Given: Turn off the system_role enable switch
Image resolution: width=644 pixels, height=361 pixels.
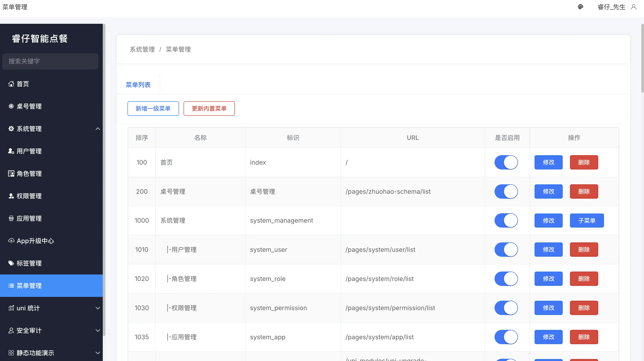Looking at the screenshot, I should point(506,278).
